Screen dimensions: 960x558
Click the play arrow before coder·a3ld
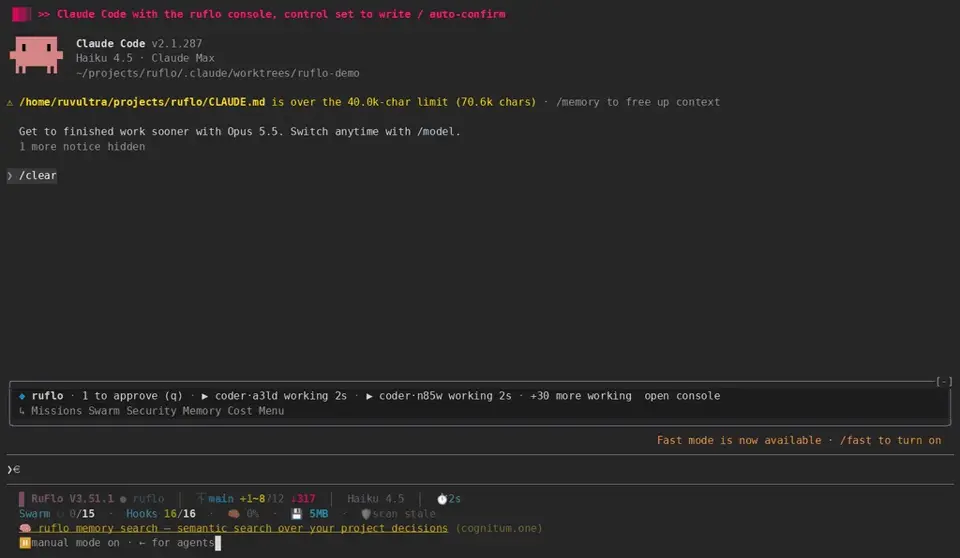pos(204,396)
